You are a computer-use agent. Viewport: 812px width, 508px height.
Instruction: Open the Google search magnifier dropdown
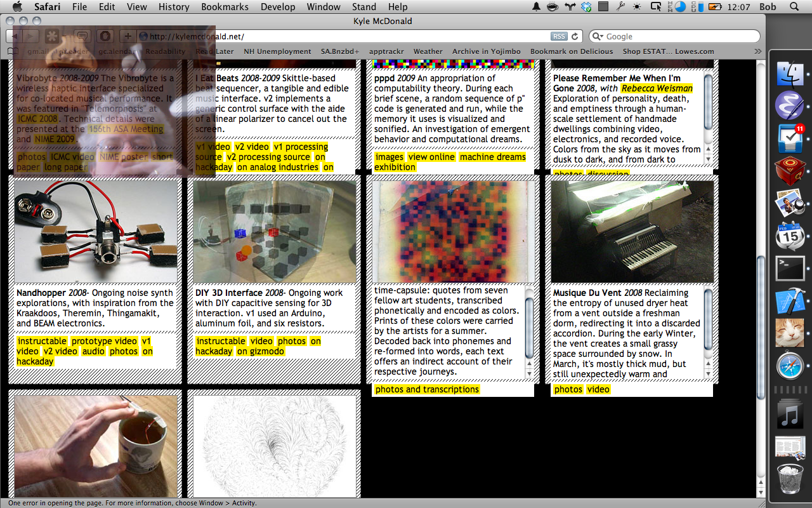click(x=598, y=37)
